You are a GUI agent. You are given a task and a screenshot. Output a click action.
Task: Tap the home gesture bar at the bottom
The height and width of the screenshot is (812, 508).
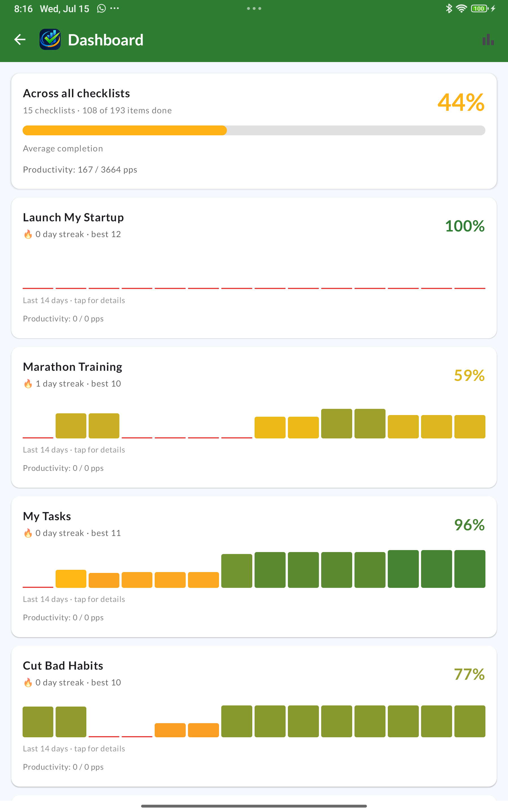(254, 806)
